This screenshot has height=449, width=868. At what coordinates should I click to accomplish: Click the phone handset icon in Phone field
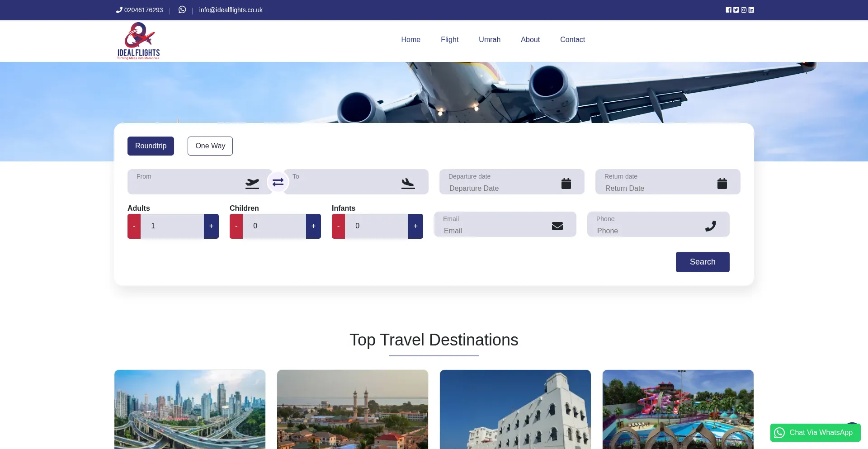(711, 226)
